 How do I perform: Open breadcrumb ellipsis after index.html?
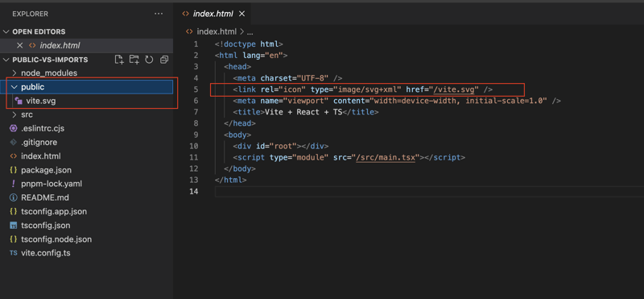pos(250,31)
